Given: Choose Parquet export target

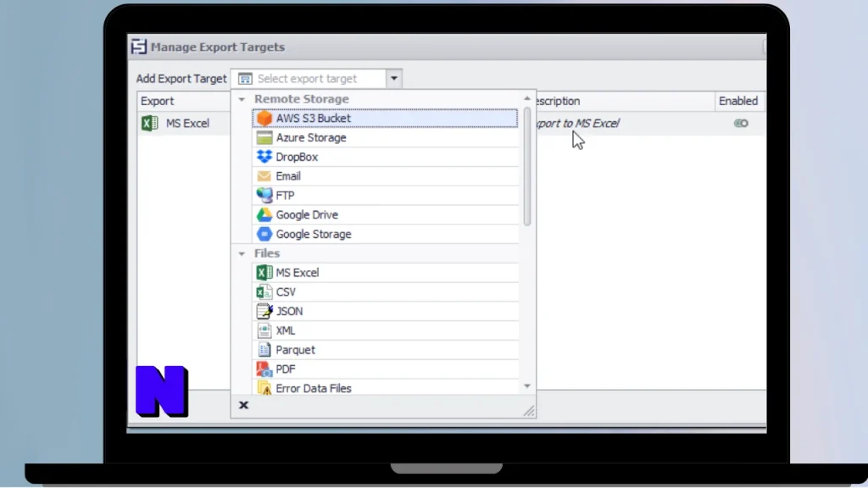Looking at the screenshot, I should [x=385, y=350].
